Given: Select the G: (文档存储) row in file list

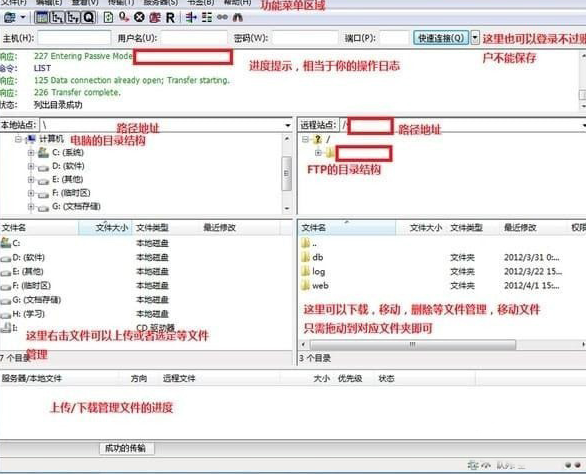Looking at the screenshot, I should point(146,300).
